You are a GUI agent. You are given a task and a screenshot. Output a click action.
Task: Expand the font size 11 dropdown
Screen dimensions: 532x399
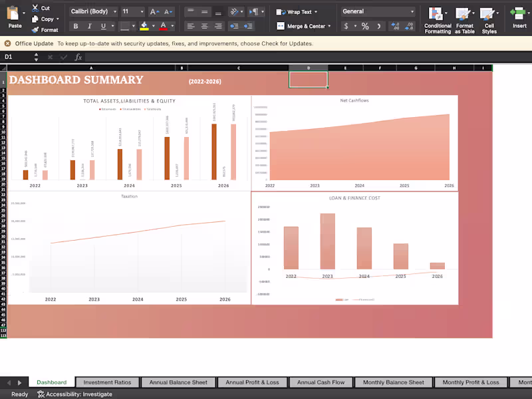(138, 11)
